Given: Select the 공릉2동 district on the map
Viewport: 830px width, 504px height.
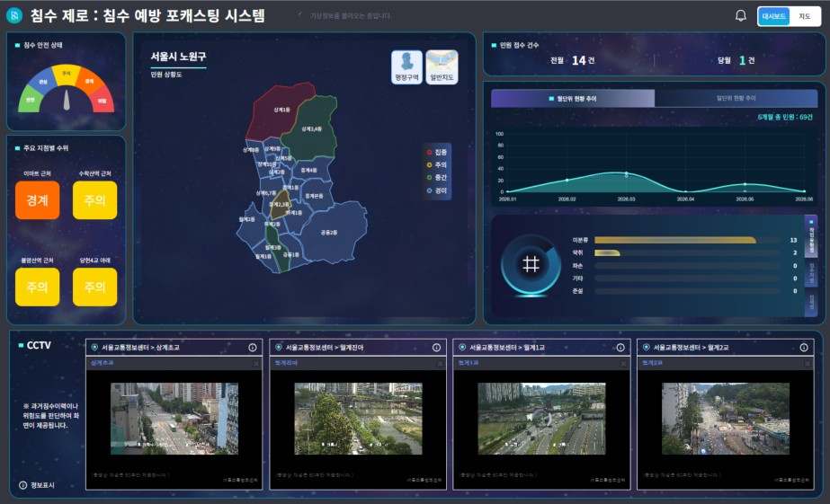Looking at the screenshot, I should 331,233.
